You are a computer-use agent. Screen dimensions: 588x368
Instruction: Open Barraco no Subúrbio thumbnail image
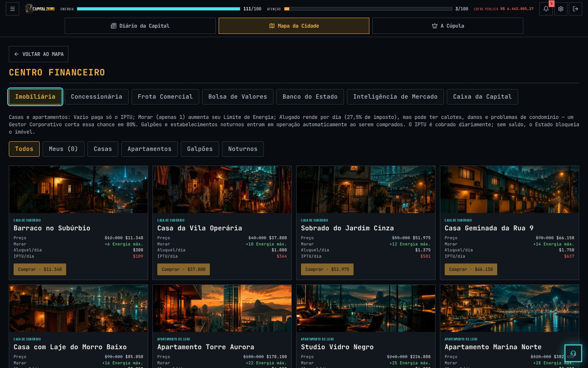(x=79, y=190)
